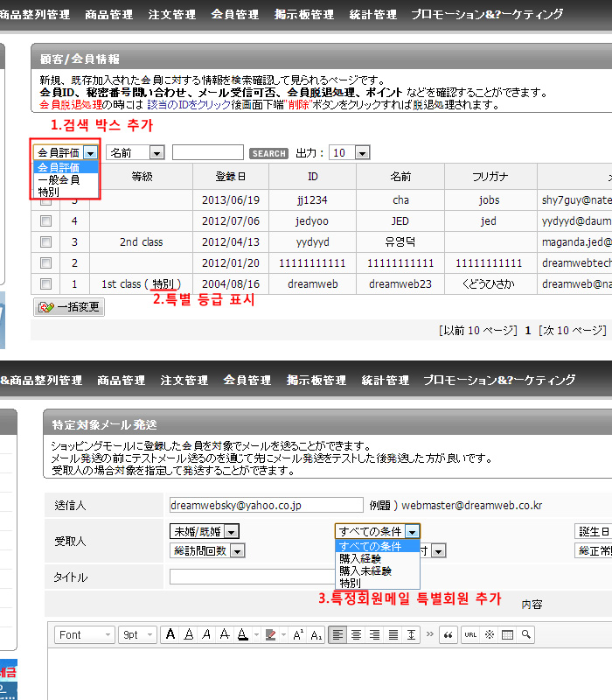612x700 pixels.
Task: Open the 名前 search field dropdown
Action: click(135, 153)
